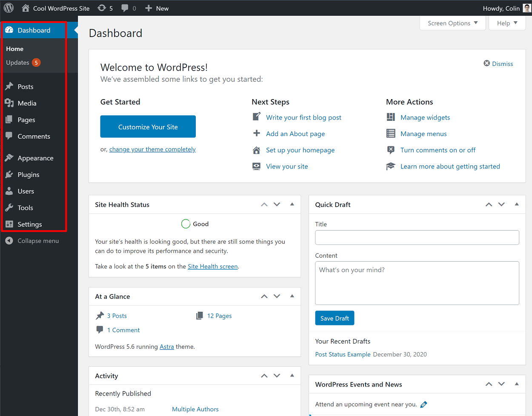532x416 pixels.
Task: Click the Users person icon
Action: (9, 191)
